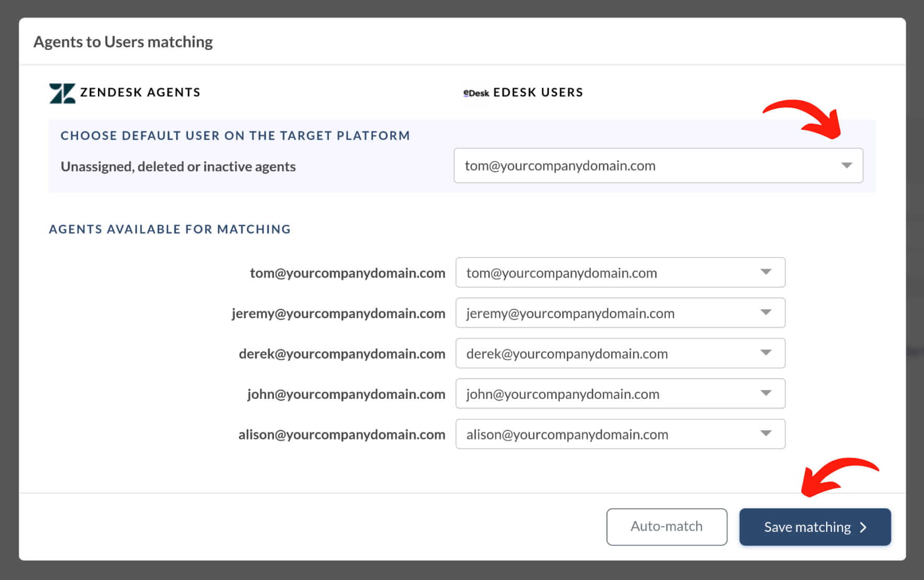This screenshot has height=580, width=924.
Task: Click the dropdown arrow in alison's matching row
Action: [x=766, y=433]
